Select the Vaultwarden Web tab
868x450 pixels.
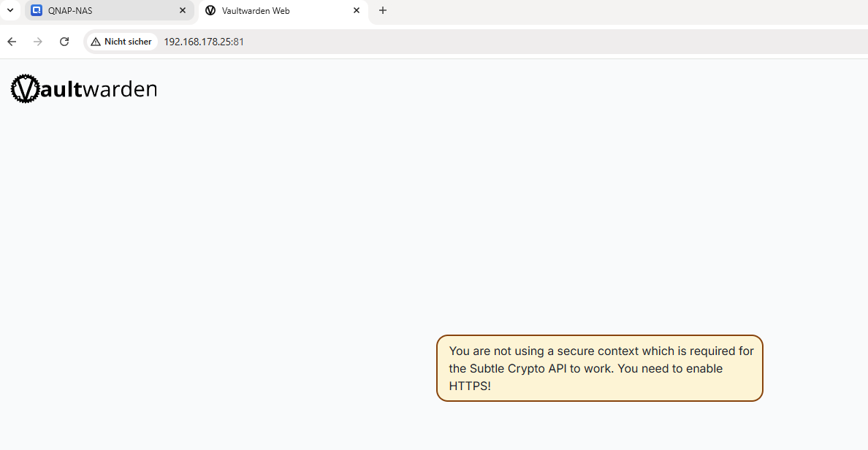[x=283, y=10]
